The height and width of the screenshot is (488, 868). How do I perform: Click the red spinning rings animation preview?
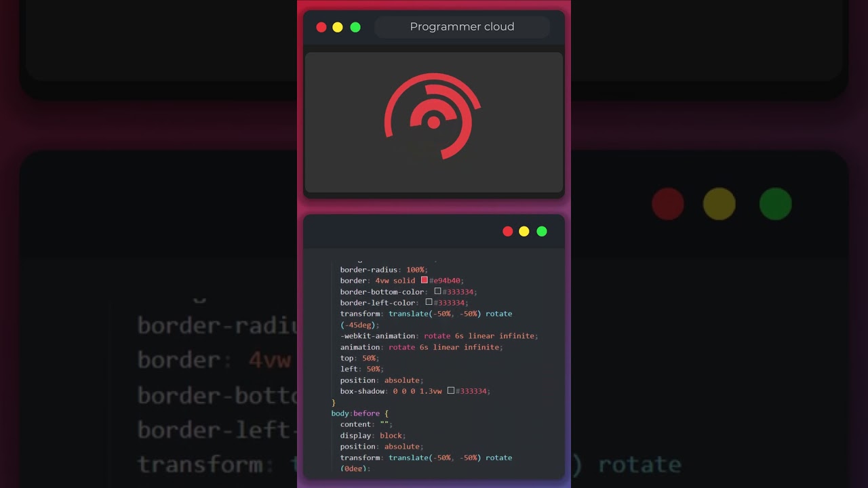point(433,117)
